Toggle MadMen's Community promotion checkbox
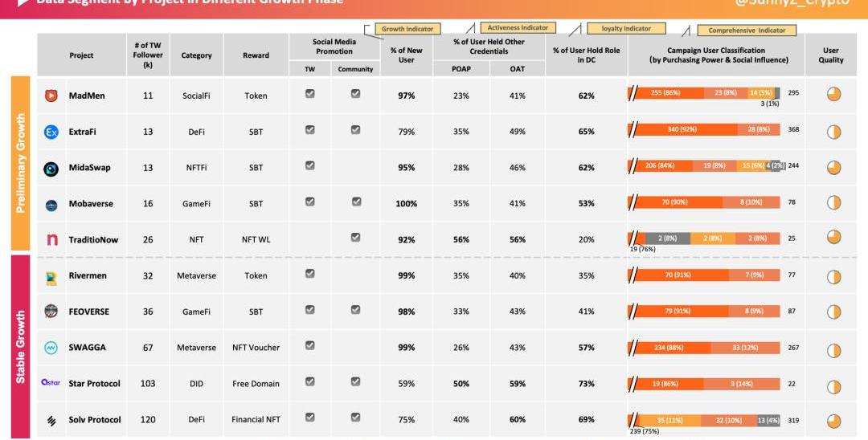Screen dimensions: 868x440 click(355, 93)
